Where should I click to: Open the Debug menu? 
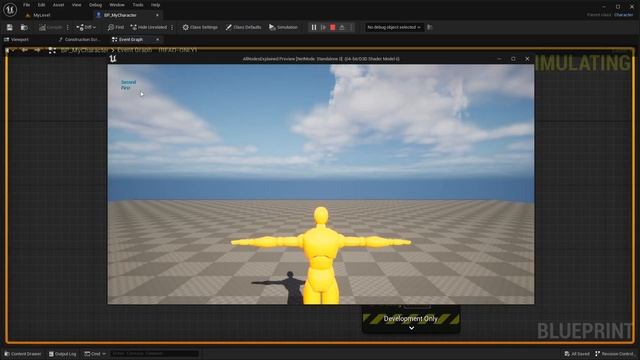tap(95, 5)
